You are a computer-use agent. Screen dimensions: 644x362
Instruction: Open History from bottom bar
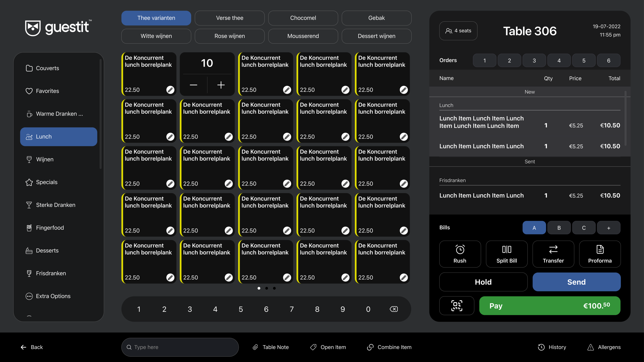(552, 347)
